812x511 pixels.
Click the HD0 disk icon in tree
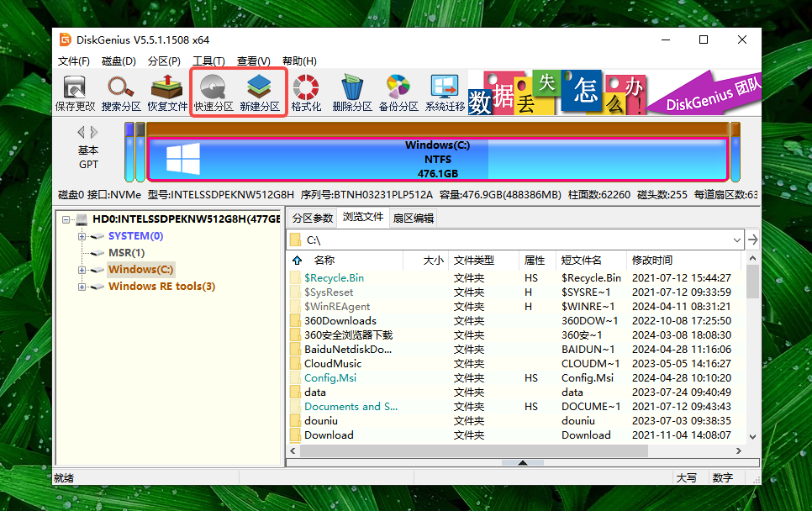[82, 219]
